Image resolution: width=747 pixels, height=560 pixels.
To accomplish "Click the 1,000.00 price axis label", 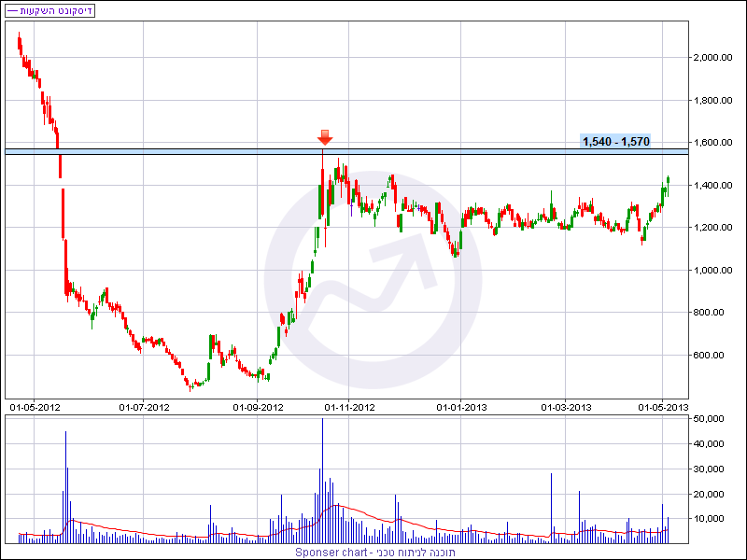I will [x=714, y=271].
